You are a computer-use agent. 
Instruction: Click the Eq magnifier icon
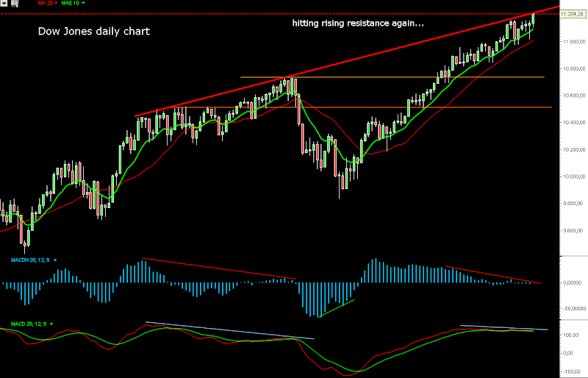click(15, 3)
